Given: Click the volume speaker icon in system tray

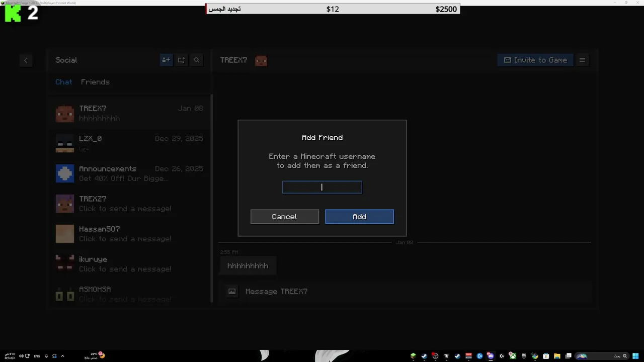Looking at the screenshot, I should click(x=21, y=356).
